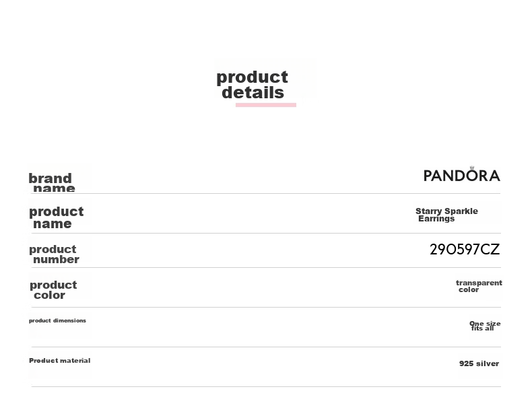Image resolution: width=532 pixels, height=420 pixels.
Task: Select the 'product dimensions' label
Action: click(x=57, y=320)
